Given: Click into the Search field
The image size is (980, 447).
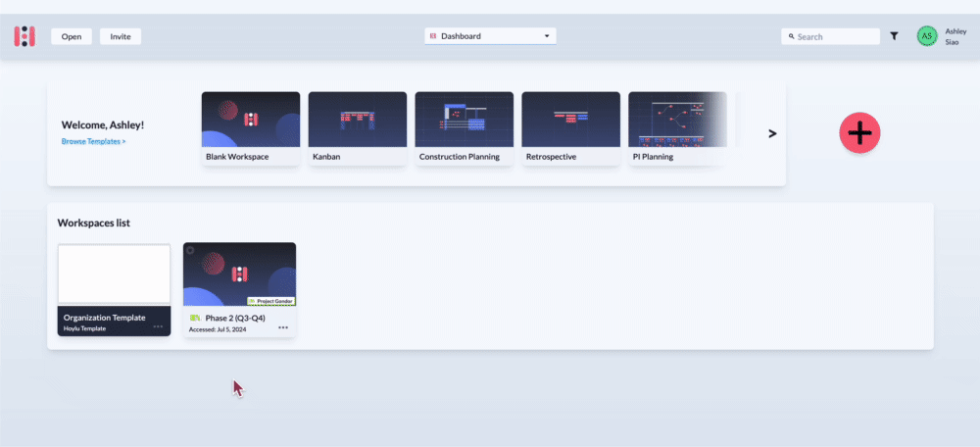Looking at the screenshot, I should [x=831, y=36].
